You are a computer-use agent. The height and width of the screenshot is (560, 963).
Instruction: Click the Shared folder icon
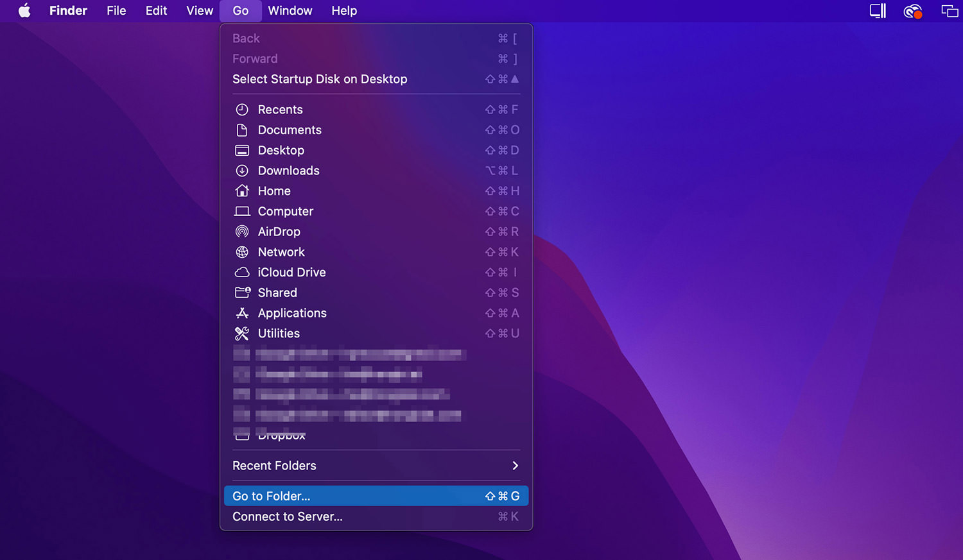(243, 293)
